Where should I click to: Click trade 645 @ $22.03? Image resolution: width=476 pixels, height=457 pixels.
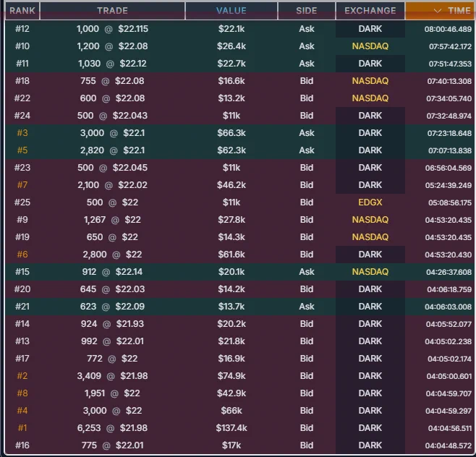112,289
